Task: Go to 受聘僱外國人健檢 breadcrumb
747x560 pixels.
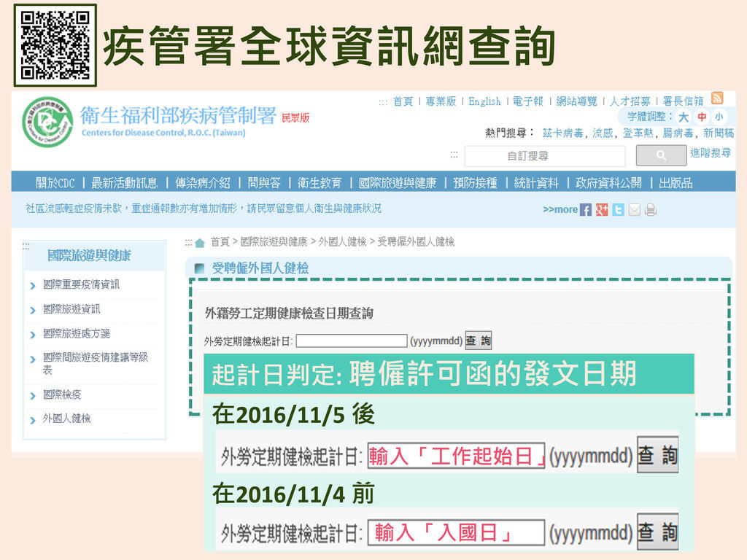Action: coord(416,242)
